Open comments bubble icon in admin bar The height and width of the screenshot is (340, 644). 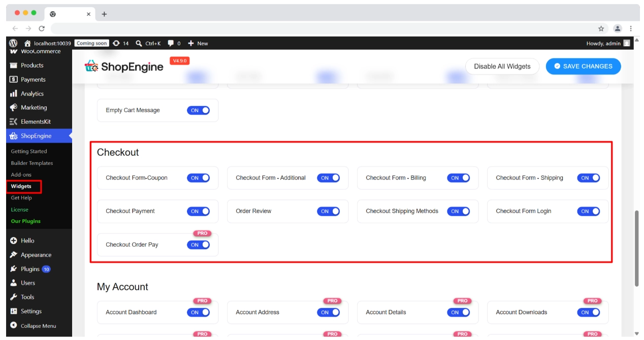pos(171,43)
